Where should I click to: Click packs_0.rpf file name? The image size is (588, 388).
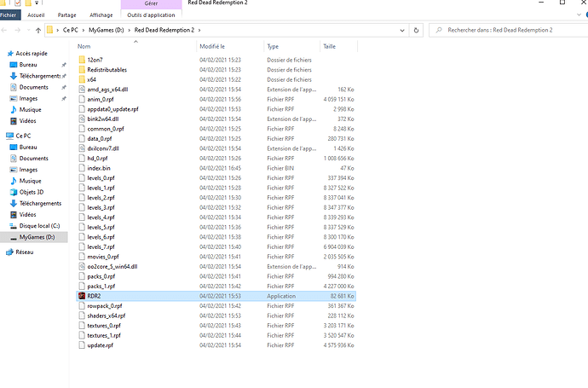point(101,276)
